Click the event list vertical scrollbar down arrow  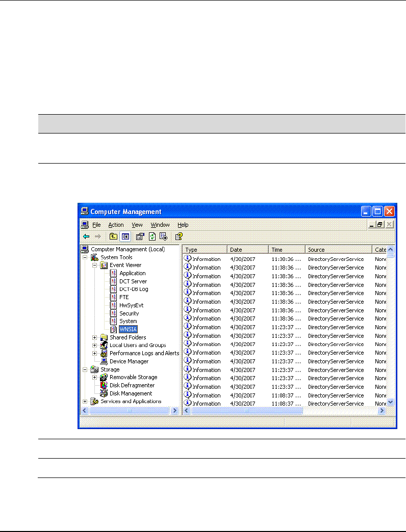click(390, 402)
